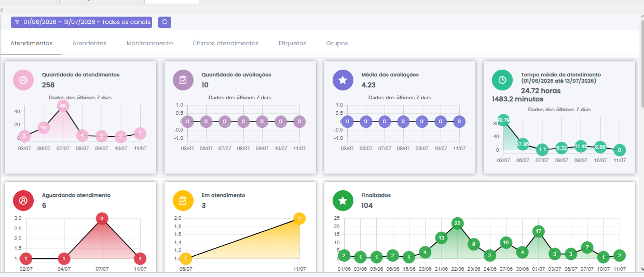Click the purple Quantidade de avaliações icon
The height and width of the screenshot is (277, 644).
pyautogui.click(x=183, y=80)
